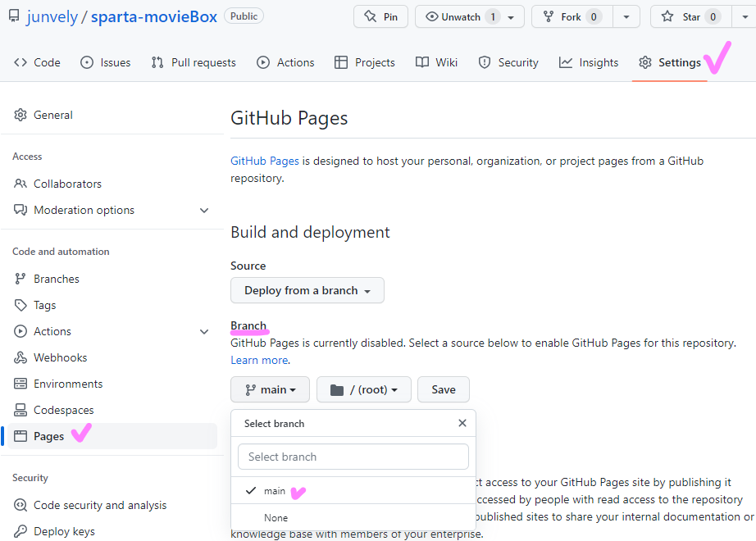Click the General gear icon
This screenshot has height=541, width=756.
[20, 115]
